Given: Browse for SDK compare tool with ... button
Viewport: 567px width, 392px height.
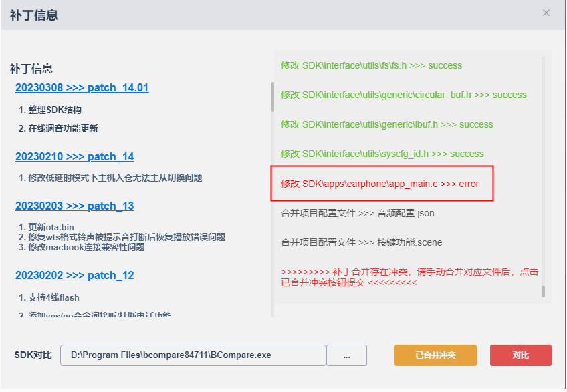Looking at the screenshot, I should point(346,355).
